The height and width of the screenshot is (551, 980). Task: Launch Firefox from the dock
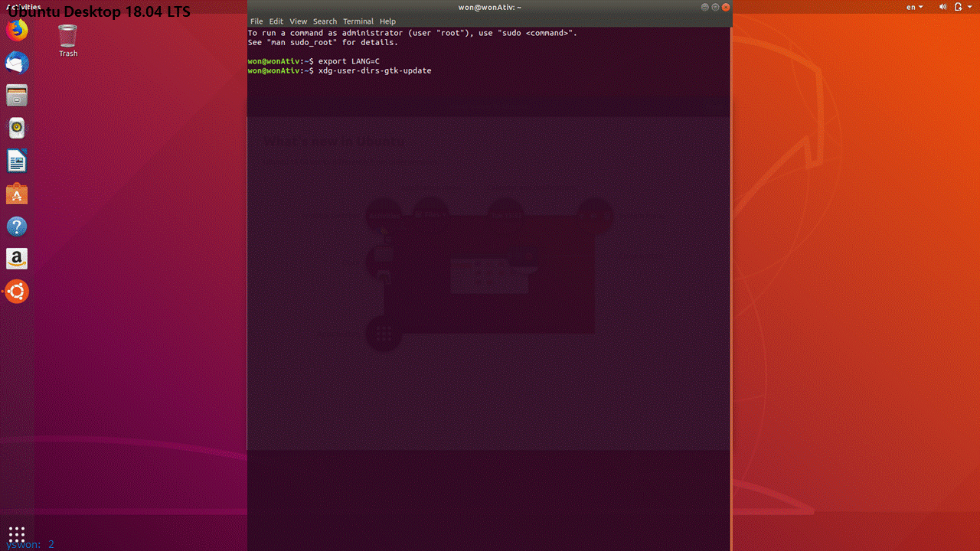click(17, 31)
